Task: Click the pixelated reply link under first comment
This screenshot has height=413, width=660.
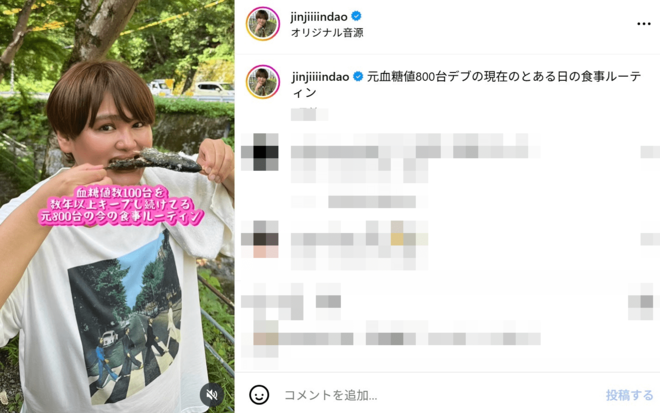Action: point(372,202)
